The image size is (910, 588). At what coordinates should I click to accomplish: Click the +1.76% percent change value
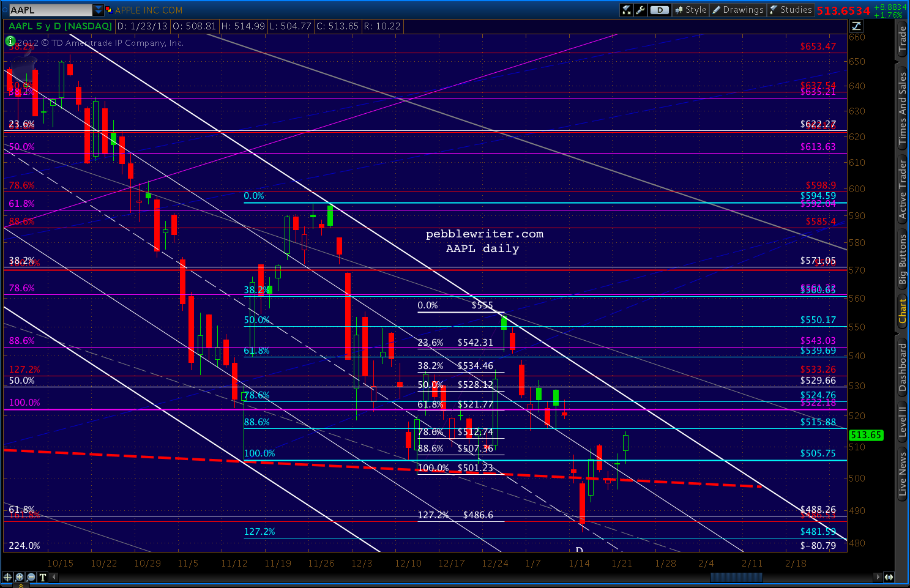888,15
